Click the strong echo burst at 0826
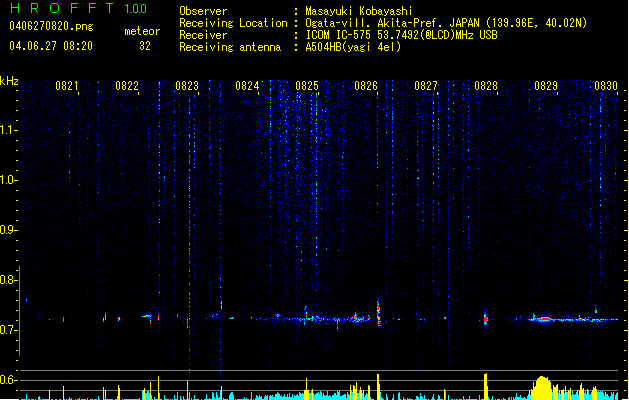The image size is (629, 400). pos(378,313)
